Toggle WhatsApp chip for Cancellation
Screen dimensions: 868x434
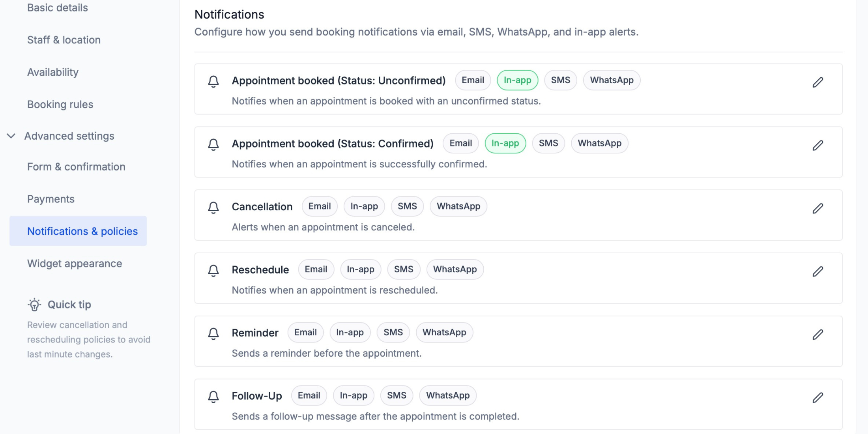tap(458, 206)
